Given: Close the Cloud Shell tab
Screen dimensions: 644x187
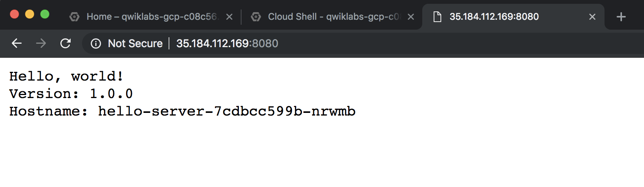Looking at the screenshot, I should [411, 17].
